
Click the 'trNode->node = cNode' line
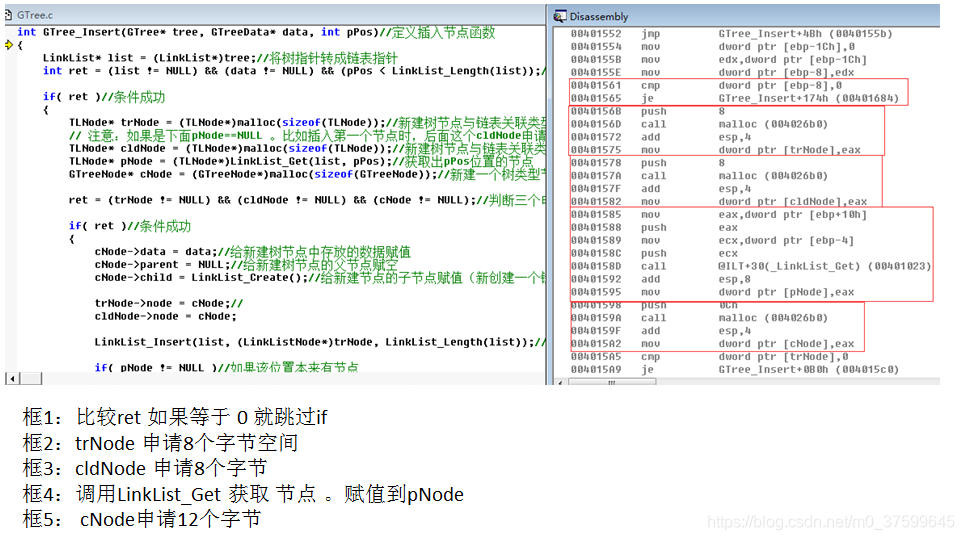[x=169, y=303]
